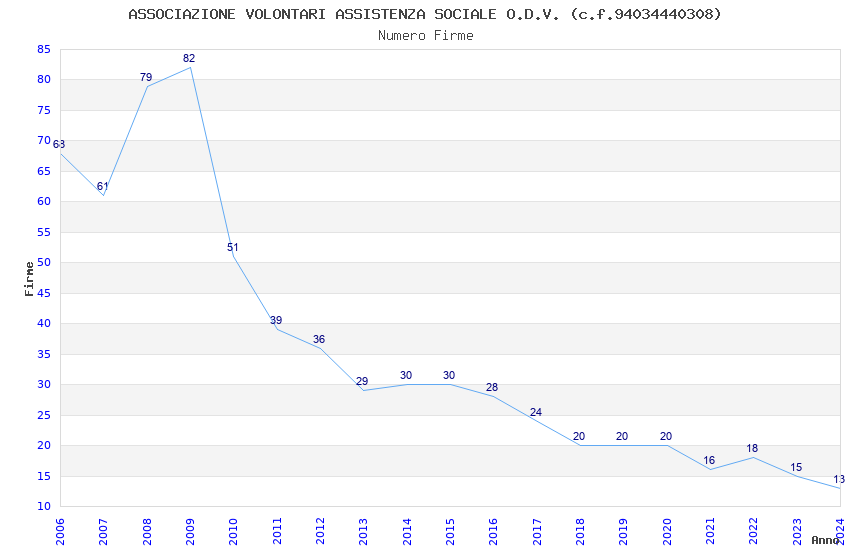This screenshot has width=850, height=550.
Task: Click the y-axis value 65
Action: (x=44, y=171)
